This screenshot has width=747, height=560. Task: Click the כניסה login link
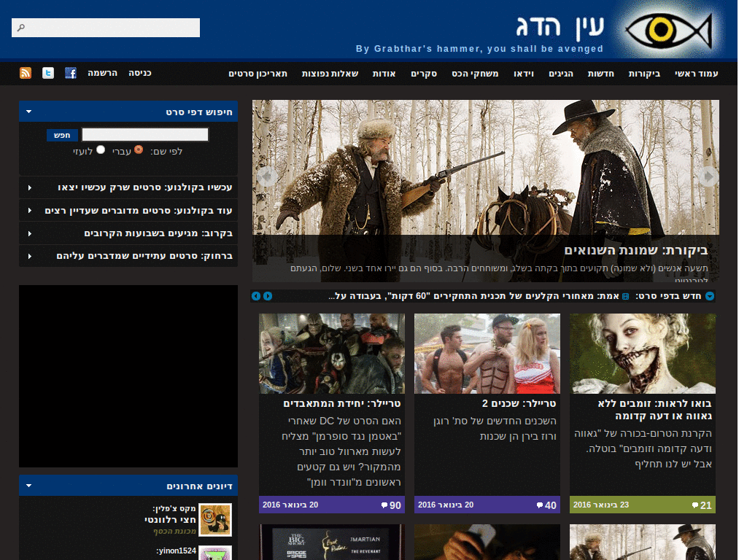click(x=139, y=73)
